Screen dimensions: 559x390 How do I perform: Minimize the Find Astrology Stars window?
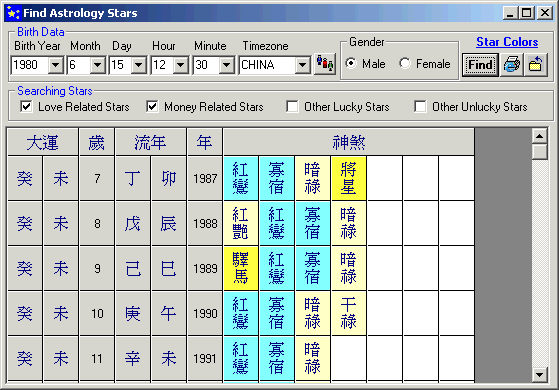pyautogui.click(x=510, y=13)
